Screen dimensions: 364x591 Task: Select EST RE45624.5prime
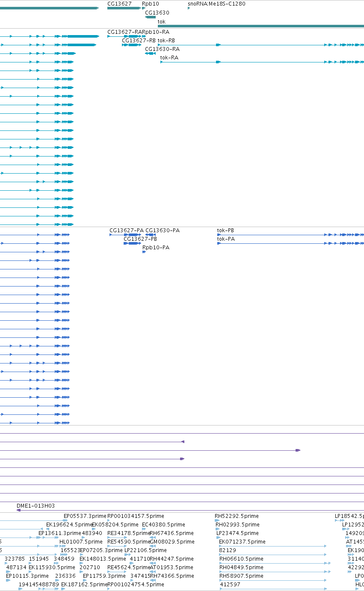click(129, 567)
